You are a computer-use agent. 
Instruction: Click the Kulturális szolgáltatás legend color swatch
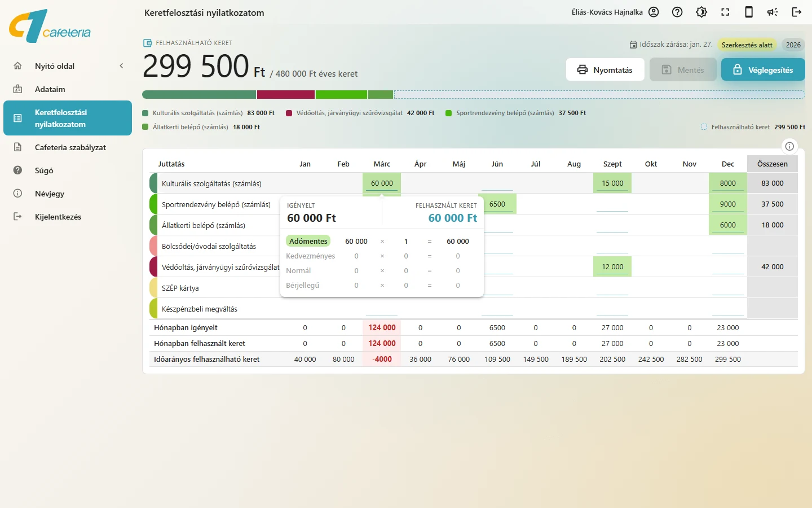[145, 113]
